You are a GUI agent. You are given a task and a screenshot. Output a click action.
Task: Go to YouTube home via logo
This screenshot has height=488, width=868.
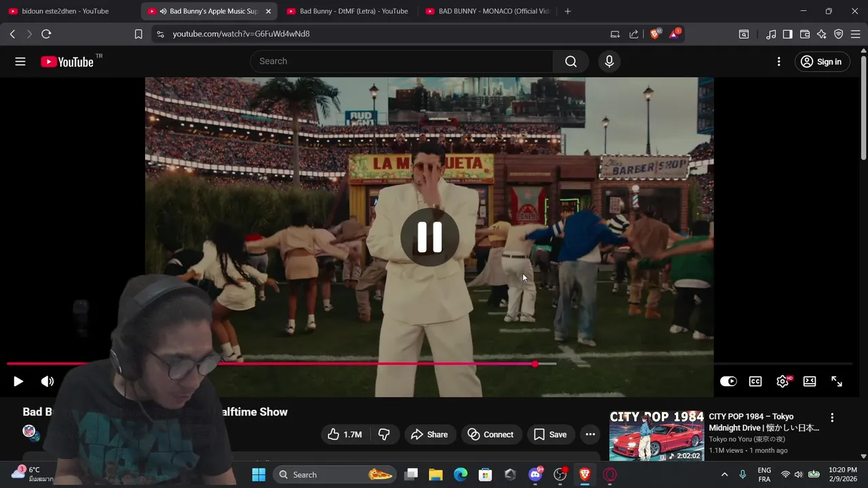click(x=67, y=62)
